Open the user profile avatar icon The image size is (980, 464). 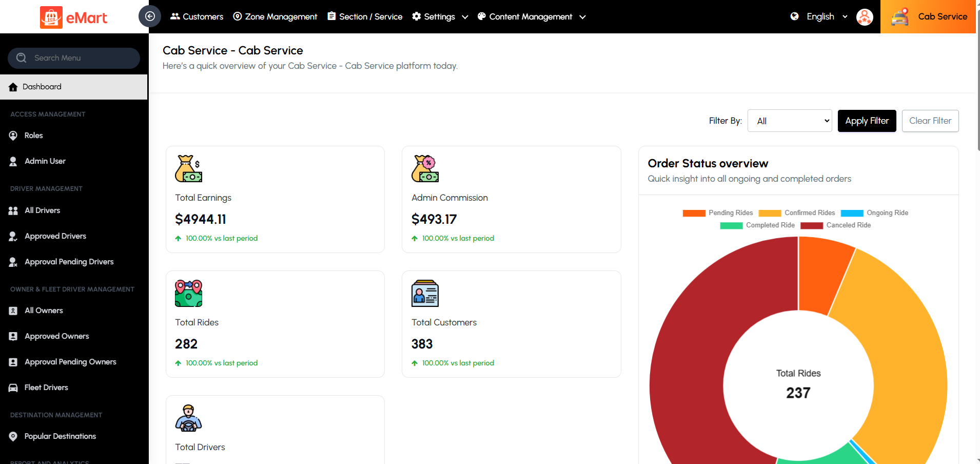[865, 17]
